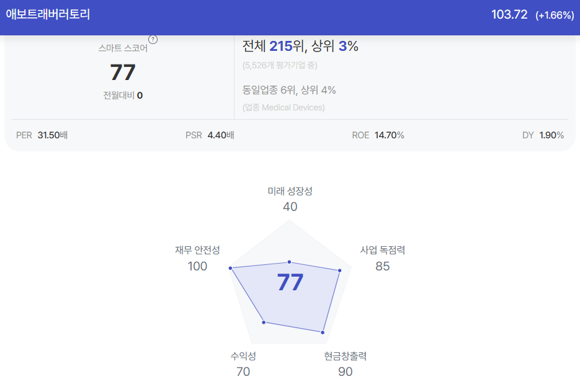Click the DY 1.90% metric

[543, 135]
